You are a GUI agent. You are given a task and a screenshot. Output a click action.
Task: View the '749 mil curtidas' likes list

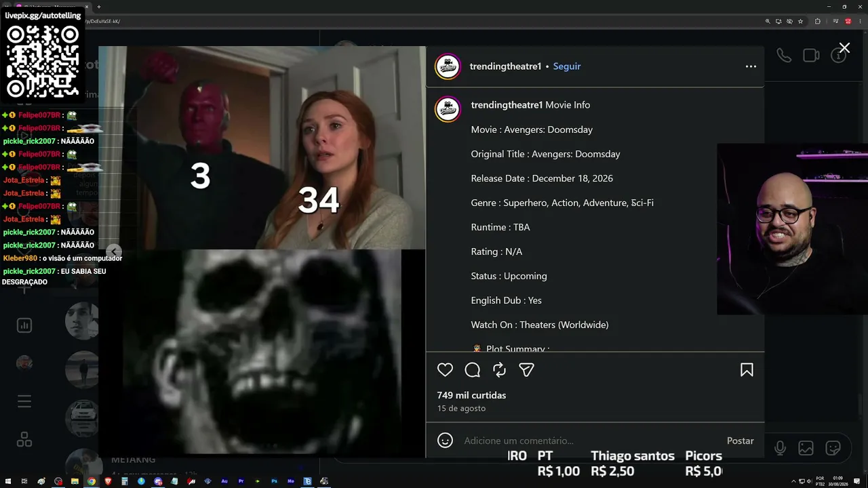pyautogui.click(x=472, y=395)
